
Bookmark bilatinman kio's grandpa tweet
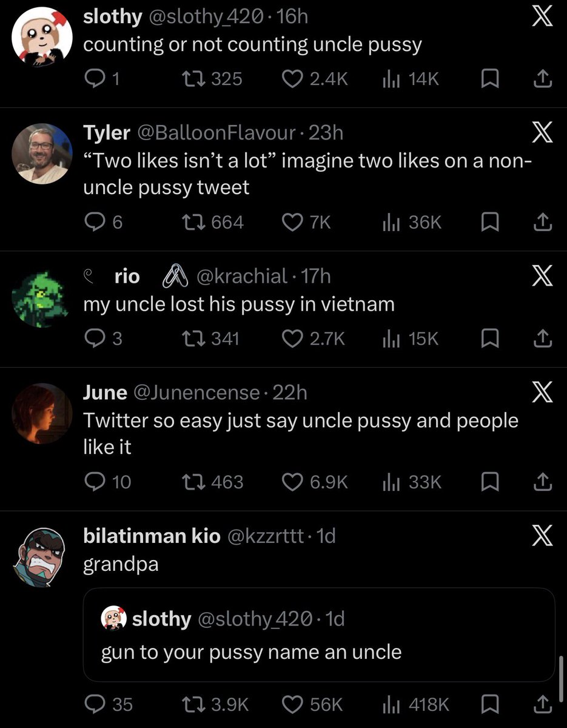489,704
